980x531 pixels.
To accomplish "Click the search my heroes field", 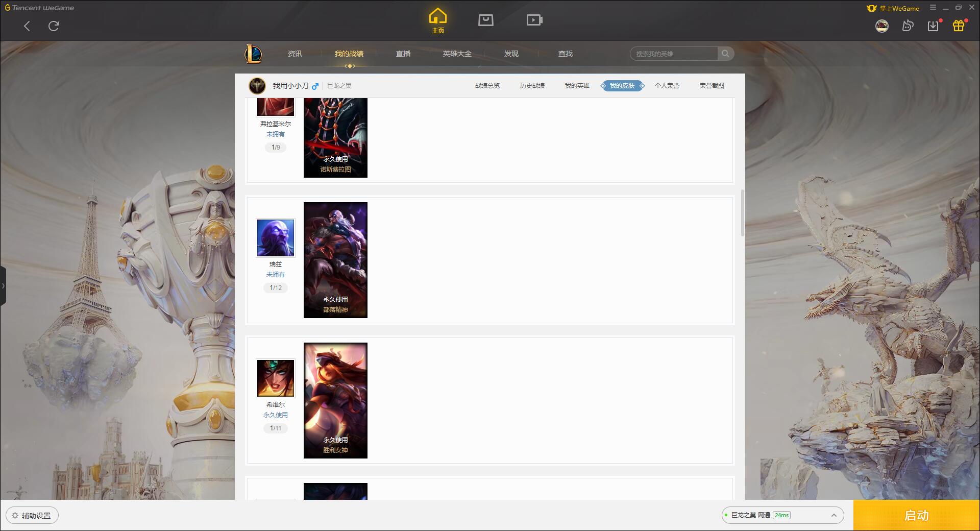I will click(x=674, y=54).
